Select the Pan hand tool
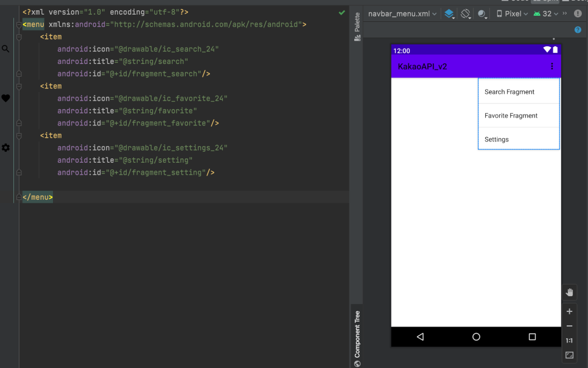Screen dimensions: 588x368 pyautogui.click(x=569, y=292)
